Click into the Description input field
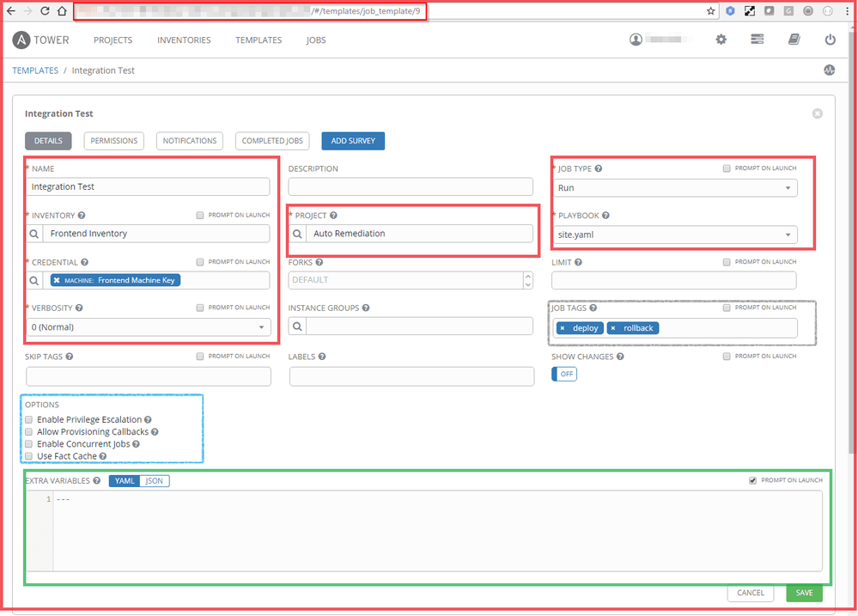This screenshot has height=616, width=858. (x=411, y=186)
